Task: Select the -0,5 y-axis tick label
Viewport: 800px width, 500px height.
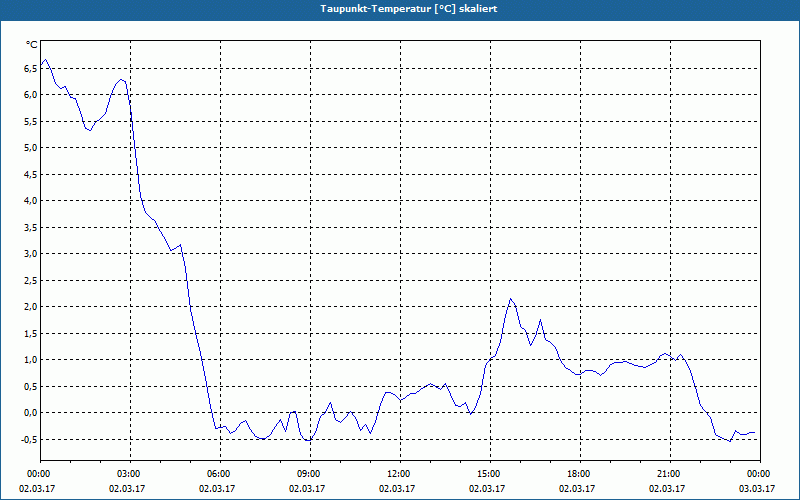Action: click(x=29, y=439)
